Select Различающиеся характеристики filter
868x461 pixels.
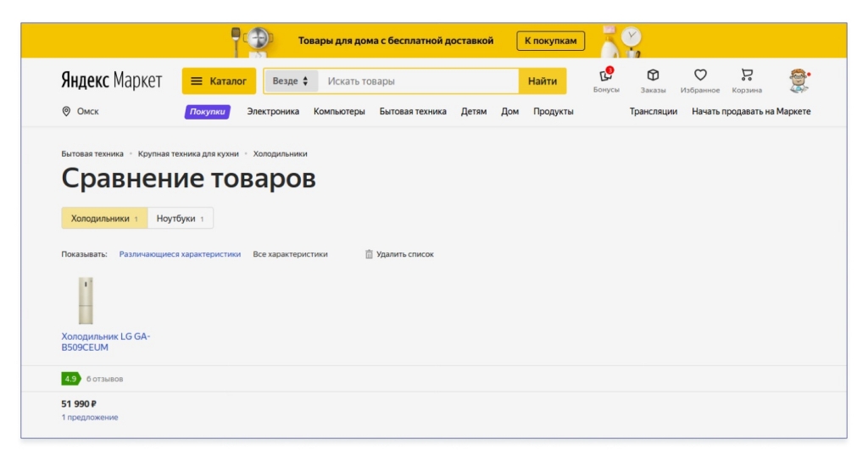pos(180,254)
